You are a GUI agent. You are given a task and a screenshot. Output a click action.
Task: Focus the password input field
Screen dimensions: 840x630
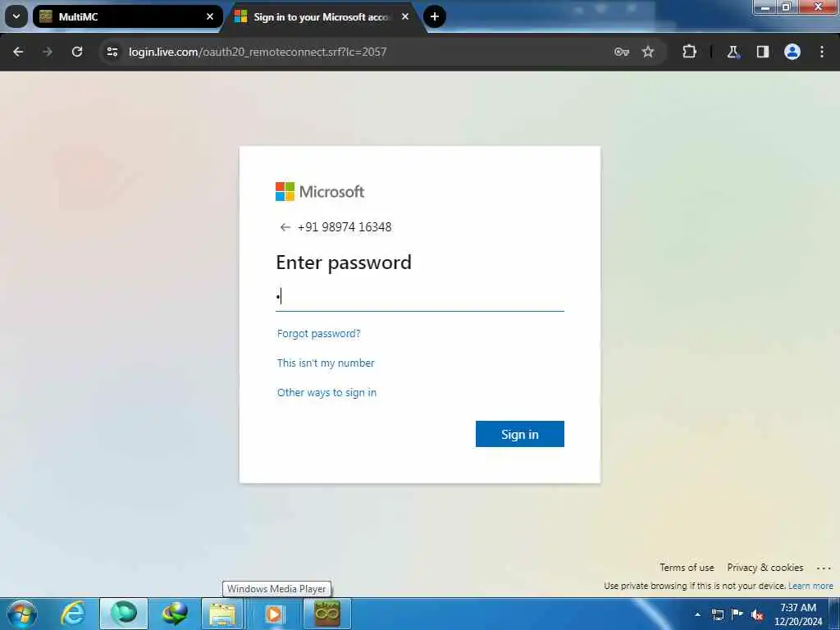click(x=420, y=296)
